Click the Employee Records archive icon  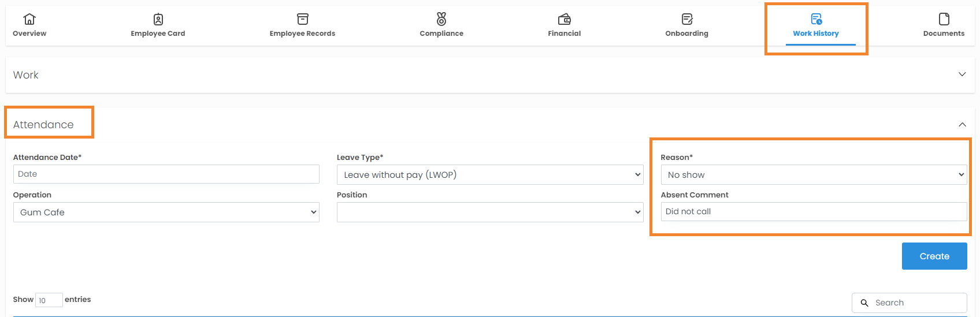pyautogui.click(x=302, y=19)
